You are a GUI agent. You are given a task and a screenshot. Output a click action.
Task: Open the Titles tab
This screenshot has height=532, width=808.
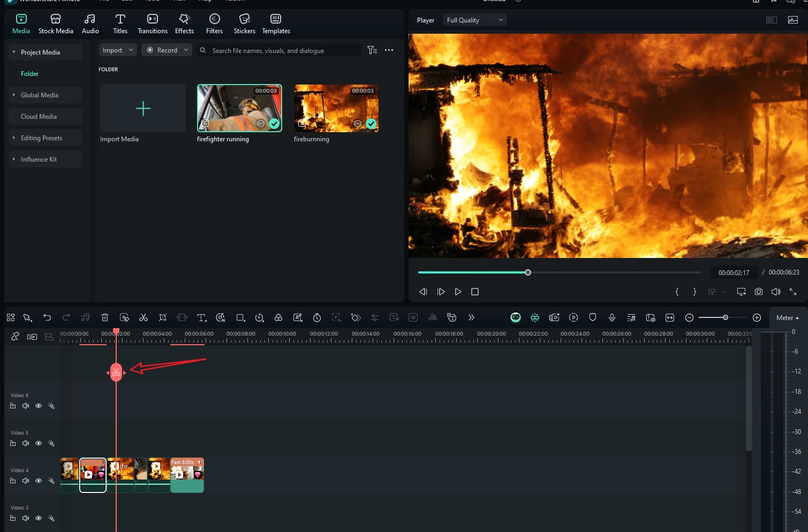pyautogui.click(x=120, y=24)
